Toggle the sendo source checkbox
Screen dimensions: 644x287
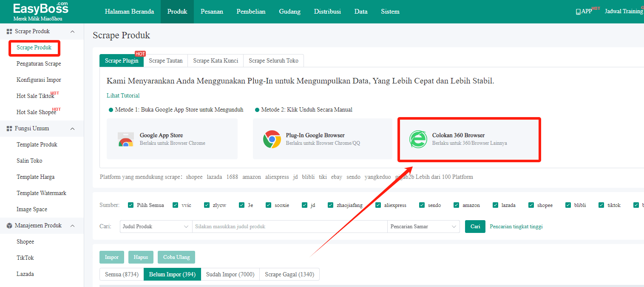422,205
